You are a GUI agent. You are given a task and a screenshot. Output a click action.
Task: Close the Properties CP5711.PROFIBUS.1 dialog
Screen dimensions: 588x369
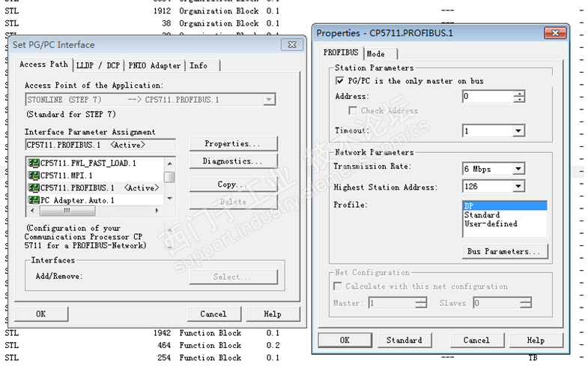pyautogui.click(x=555, y=34)
